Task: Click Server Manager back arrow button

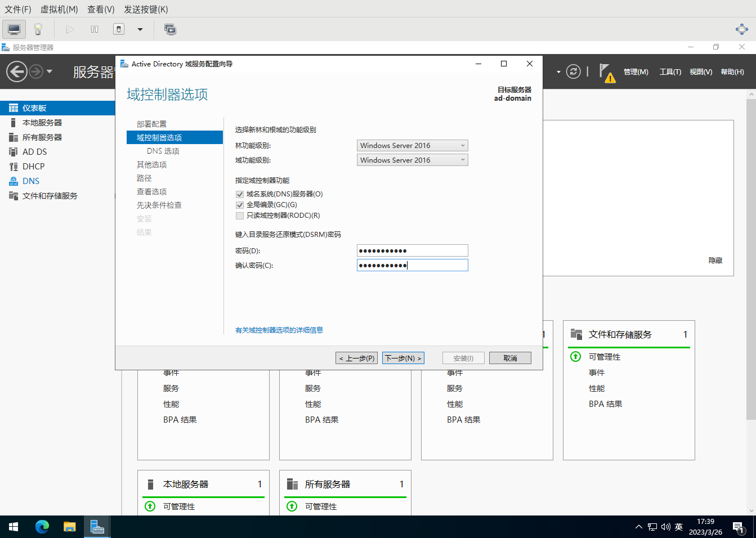Action: [17, 71]
